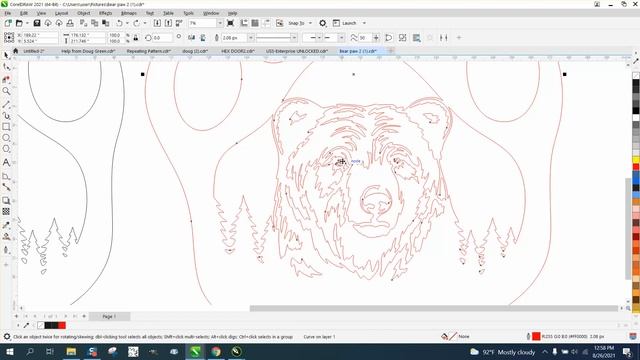Toggle the show rulers button
This screenshot has width=640, height=360.
point(244,23)
